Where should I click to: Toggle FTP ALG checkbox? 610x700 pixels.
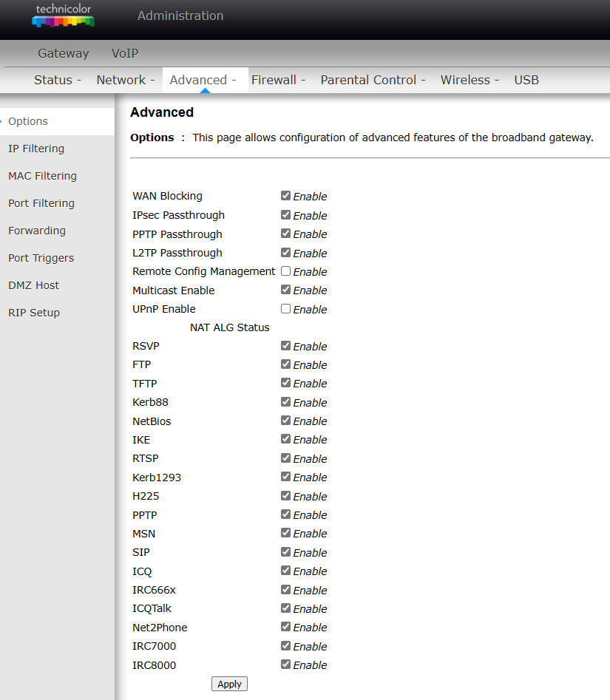coord(286,364)
